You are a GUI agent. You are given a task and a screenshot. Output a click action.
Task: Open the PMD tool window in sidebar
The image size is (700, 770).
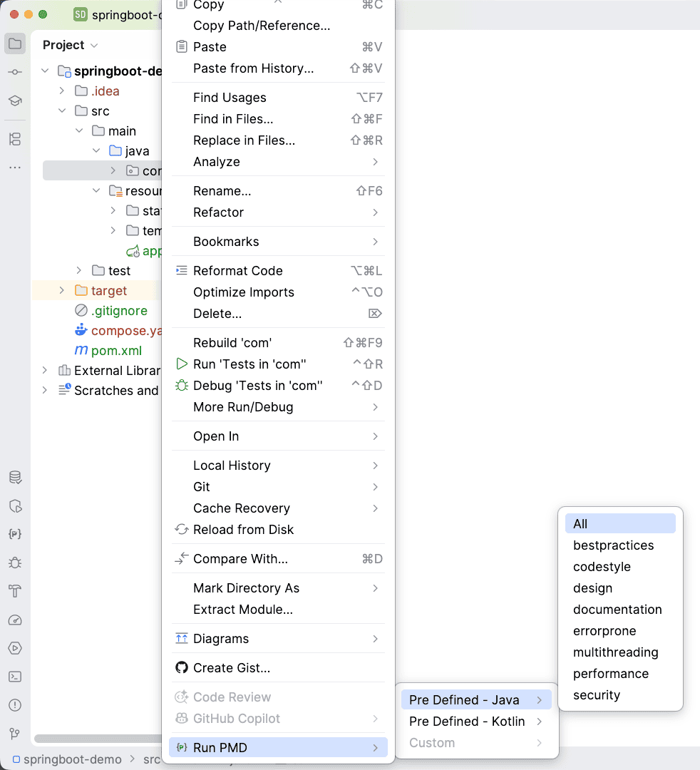15,534
